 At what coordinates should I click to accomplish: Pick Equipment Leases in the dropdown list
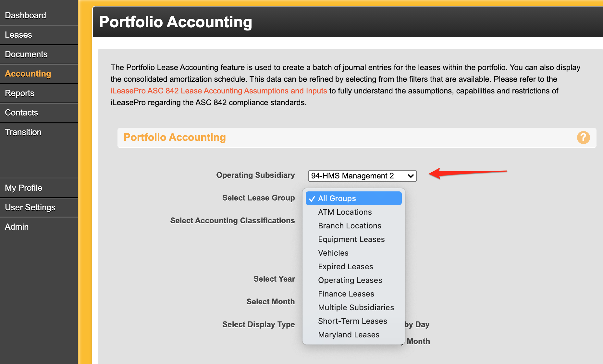tap(353, 239)
